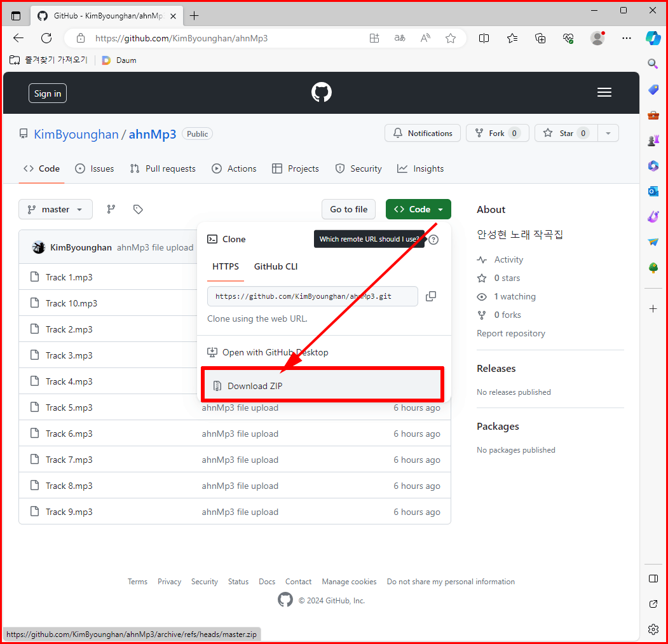The height and width of the screenshot is (644, 668).
Task: Open Track 10.mp3 file
Action: click(x=72, y=303)
